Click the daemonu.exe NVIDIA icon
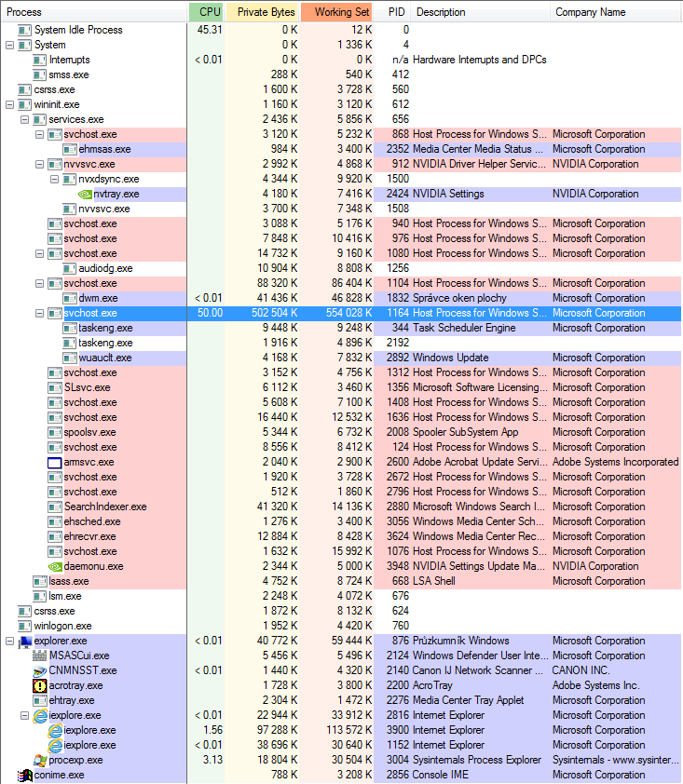Image resolution: width=683 pixels, height=784 pixels. 55,566
